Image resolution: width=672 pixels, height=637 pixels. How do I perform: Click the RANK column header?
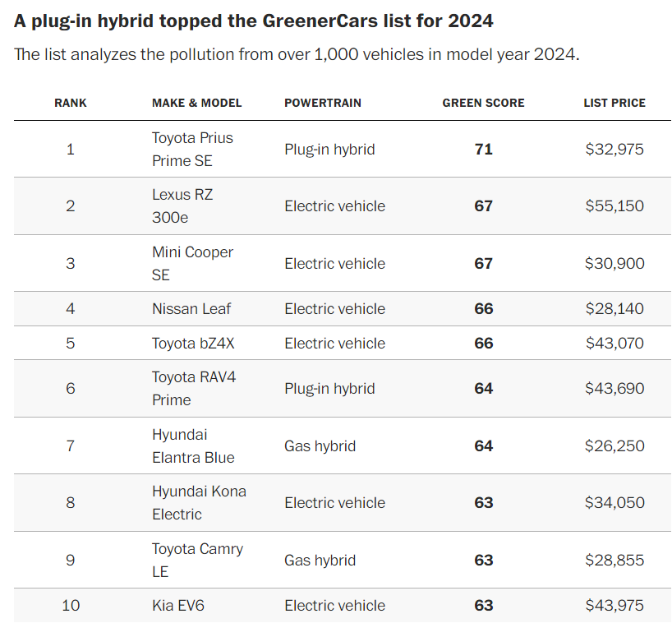tap(70, 103)
